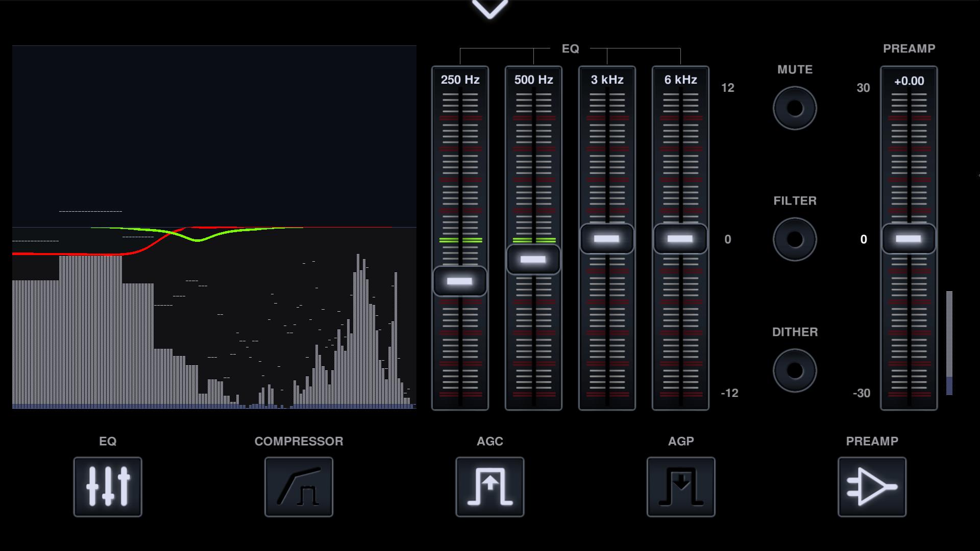
Task: Click the 12 dB scale mark
Action: click(x=727, y=88)
